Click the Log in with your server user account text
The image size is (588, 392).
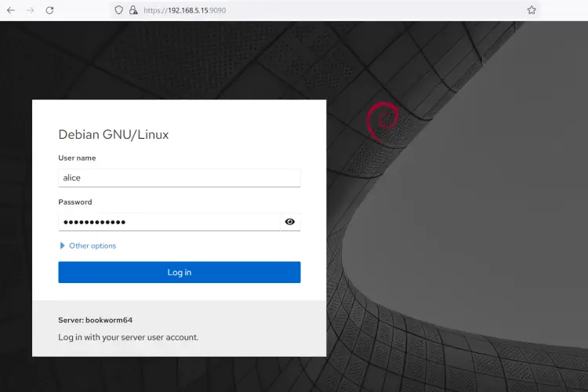pyautogui.click(x=129, y=337)
